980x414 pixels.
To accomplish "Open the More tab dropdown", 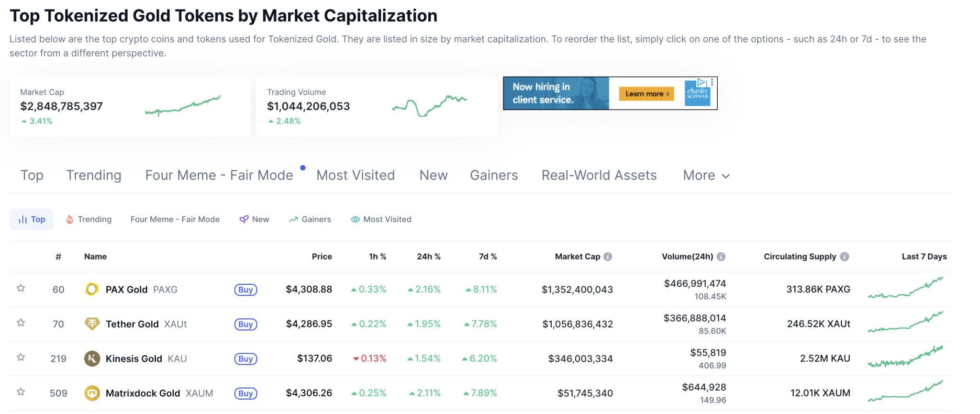I will click(x=706, y=175).
